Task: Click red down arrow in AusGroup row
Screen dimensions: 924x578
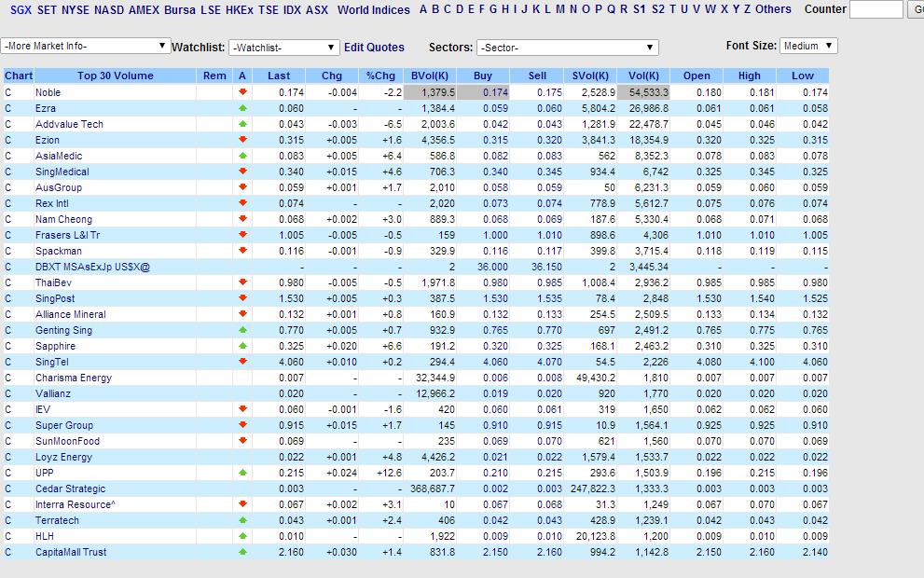Action: tap(242, 187)
